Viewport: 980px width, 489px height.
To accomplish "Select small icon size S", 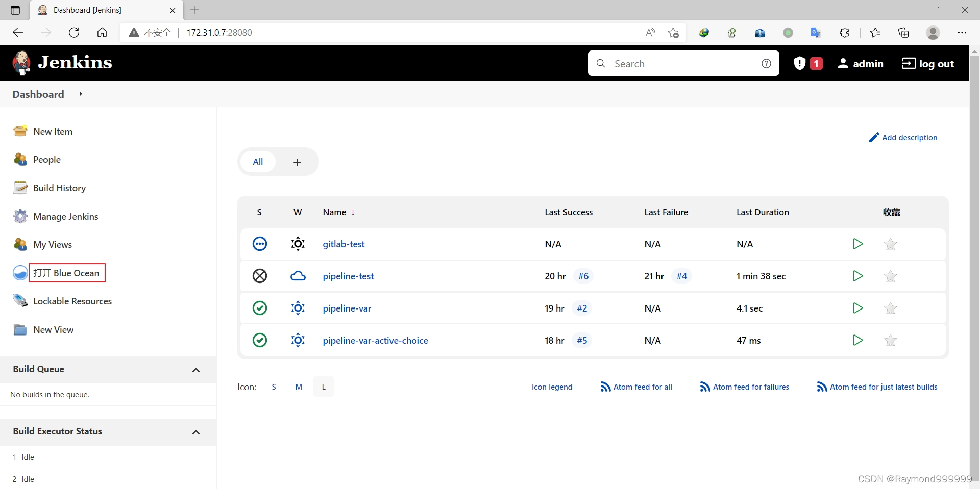I will point(274,387).
